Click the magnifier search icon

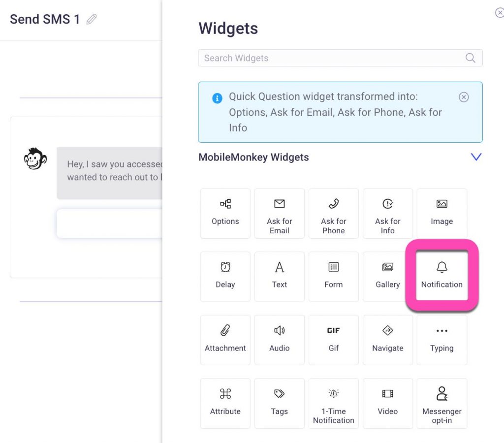click(471, 58)
